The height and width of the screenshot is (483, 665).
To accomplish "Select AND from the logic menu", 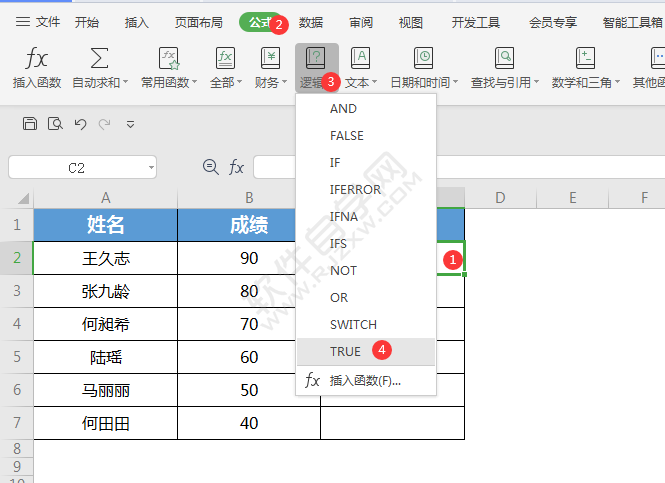I will [366, 109].
